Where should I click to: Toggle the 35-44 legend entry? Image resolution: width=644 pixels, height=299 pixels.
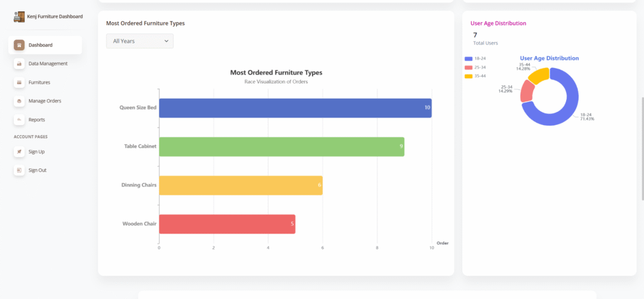tap(475, 76)
